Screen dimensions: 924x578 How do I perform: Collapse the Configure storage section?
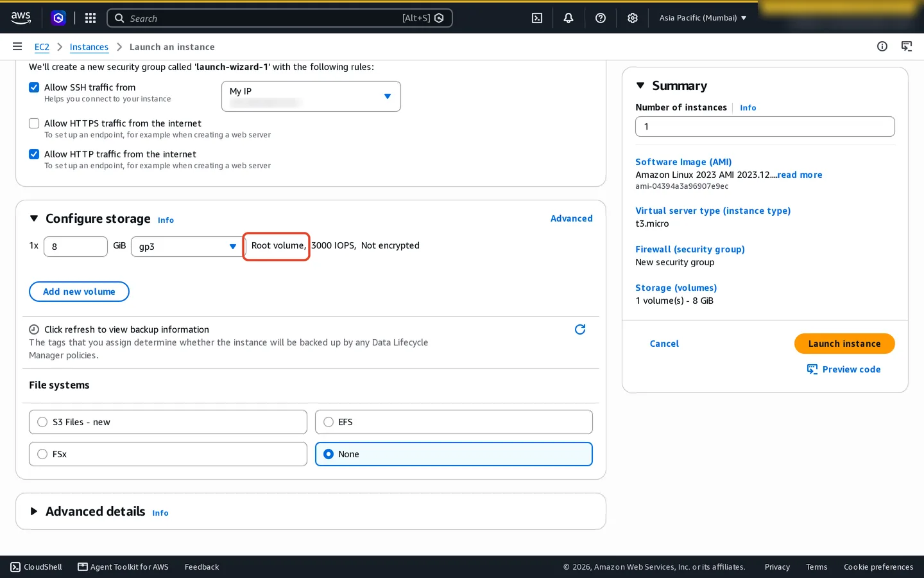pyautogui.click(x=34, y=218)
